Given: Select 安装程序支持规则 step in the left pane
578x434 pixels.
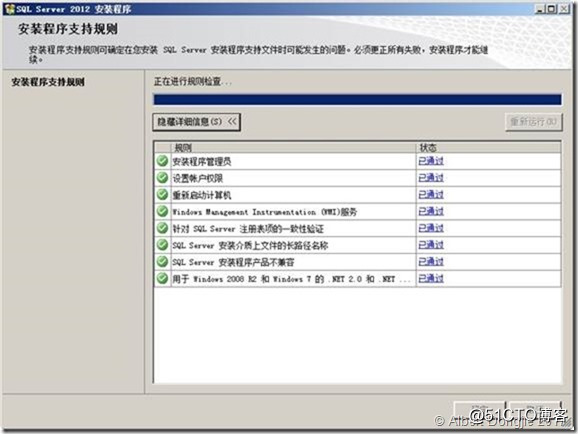Looking at the screenshot, I should [48, 82].
